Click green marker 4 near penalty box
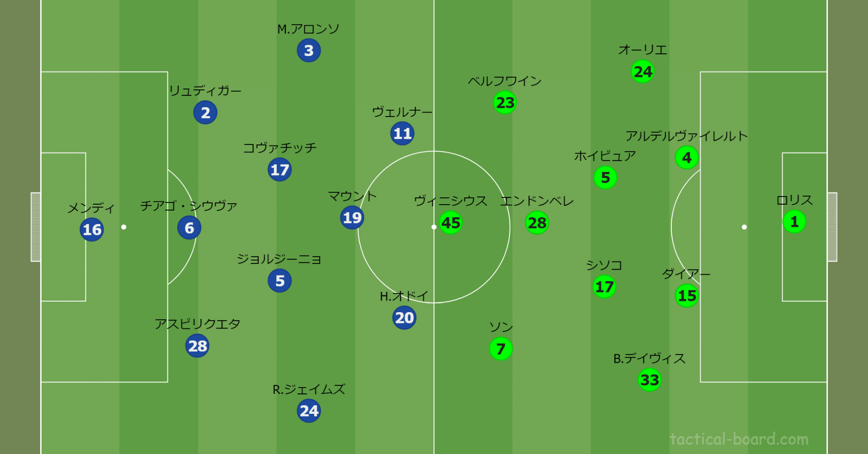This screenshot has width=868, height=454. (x=687, y=158)
